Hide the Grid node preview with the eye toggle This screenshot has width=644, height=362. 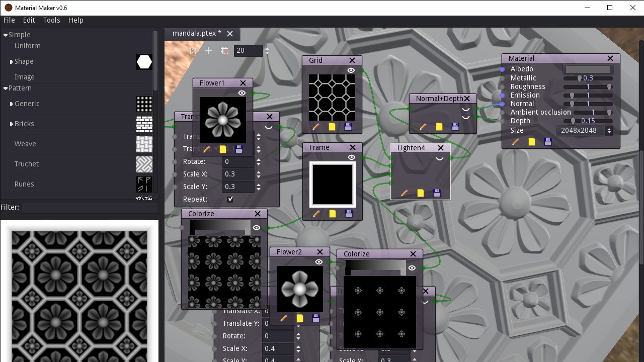tap(351, 70)
